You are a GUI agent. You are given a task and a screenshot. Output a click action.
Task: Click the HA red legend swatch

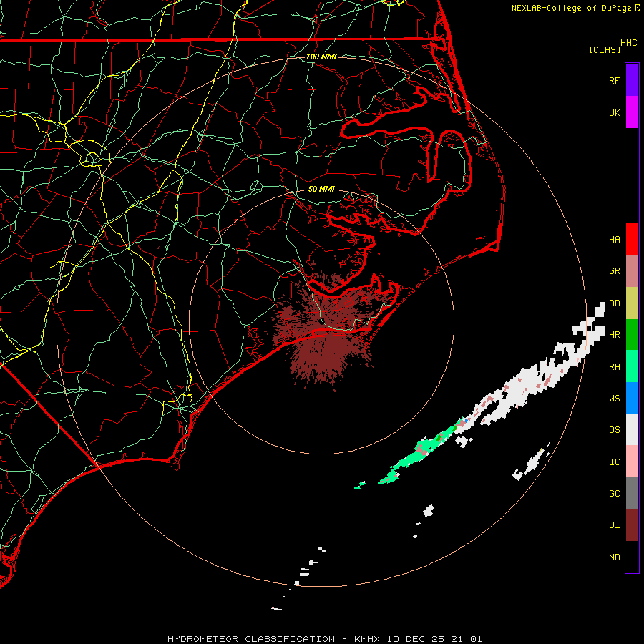point(632,239)
